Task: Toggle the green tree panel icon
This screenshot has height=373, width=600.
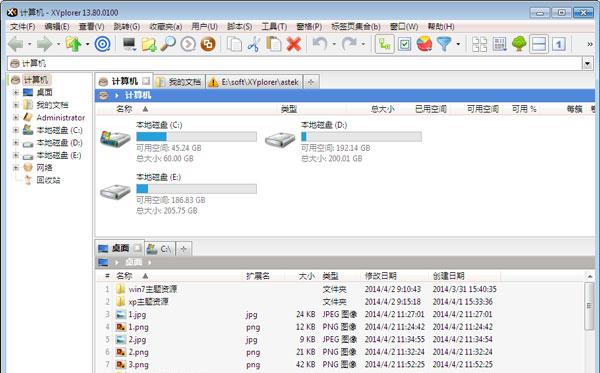Action: (x=519, y=44)
